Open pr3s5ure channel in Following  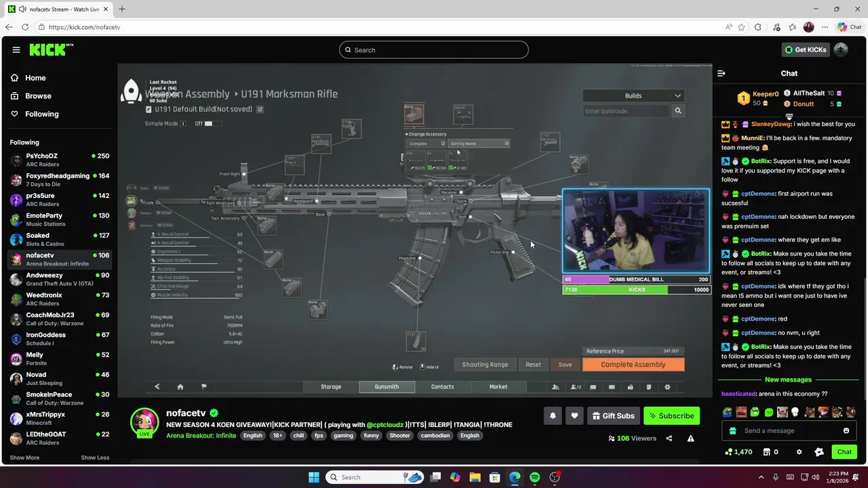click(x=59, y=199)
